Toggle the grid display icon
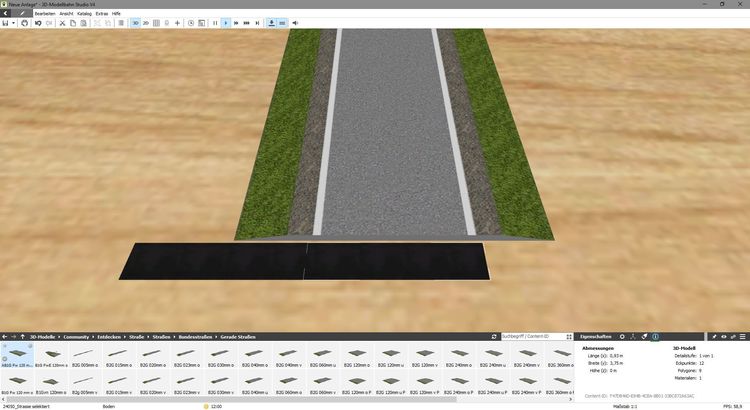 pyautogui.click(x=156, y=23)
